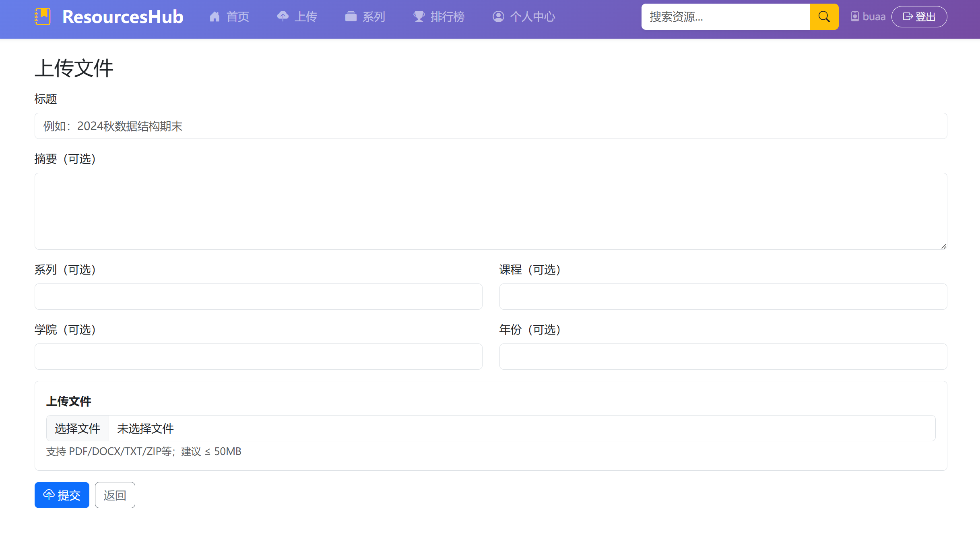Go to the 排行榜 page

447,17
